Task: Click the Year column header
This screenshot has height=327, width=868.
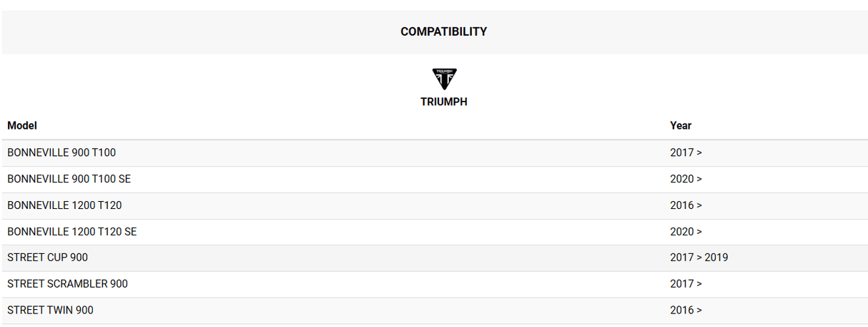Action: [x=680, y=125]
